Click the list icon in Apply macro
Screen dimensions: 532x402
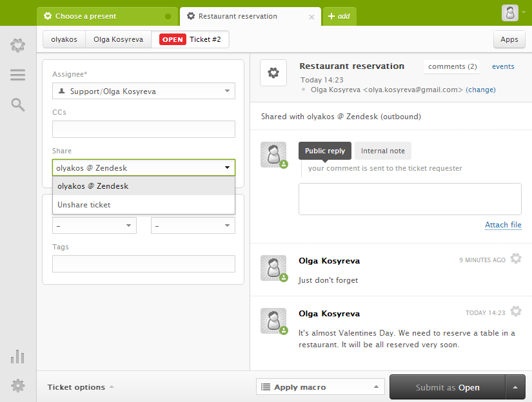point(266,387)
